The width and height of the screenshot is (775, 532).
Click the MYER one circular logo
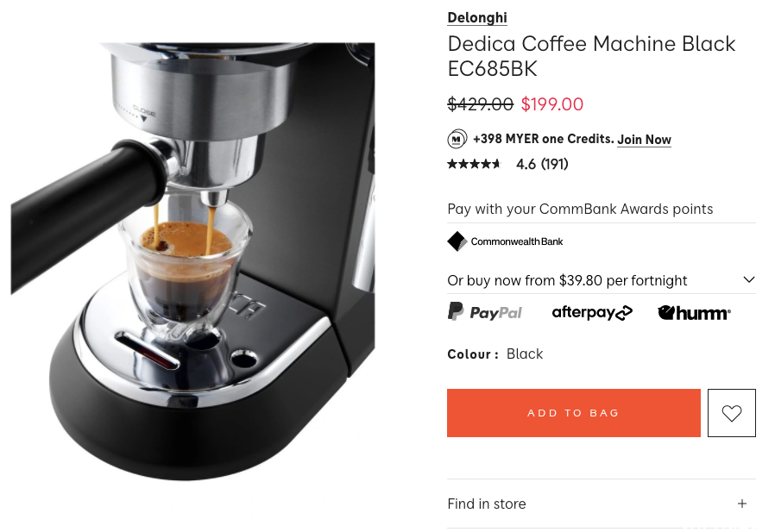(457, 139)
